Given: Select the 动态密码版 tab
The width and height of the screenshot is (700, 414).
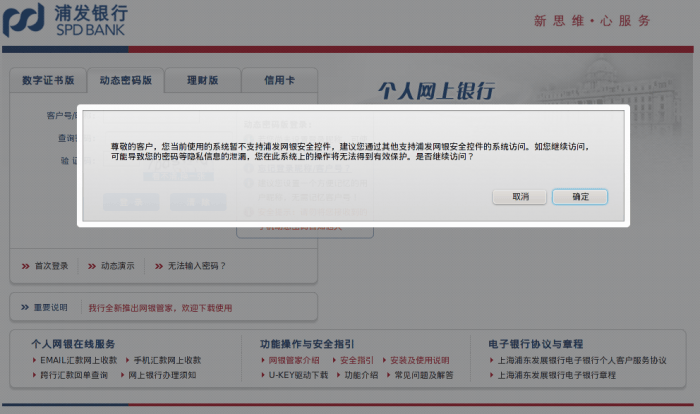Looking at the screenshot, I should (x=126, y=80).
